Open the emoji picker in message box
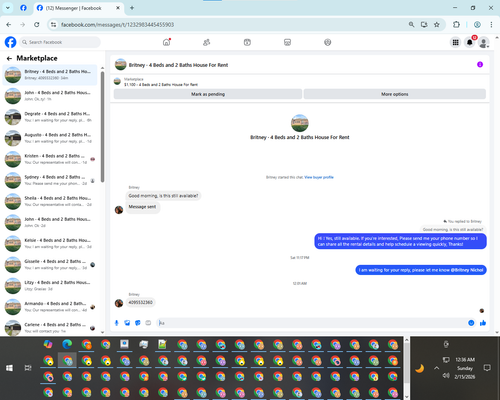Image resolution: width=500 pixels, height=400 pixels. click(x=471, y=323)
